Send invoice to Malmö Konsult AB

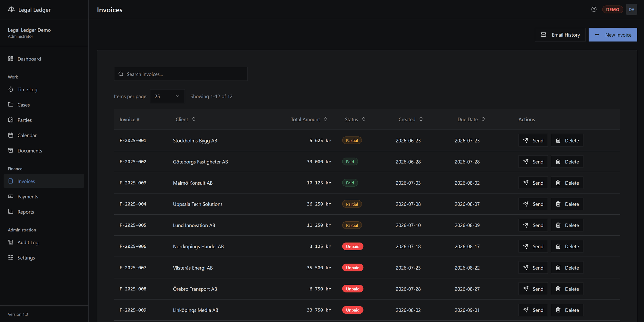click(x=533, y=183)
